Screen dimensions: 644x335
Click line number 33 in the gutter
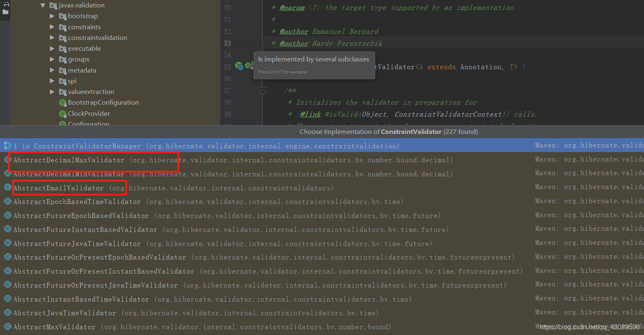point(227,43)
